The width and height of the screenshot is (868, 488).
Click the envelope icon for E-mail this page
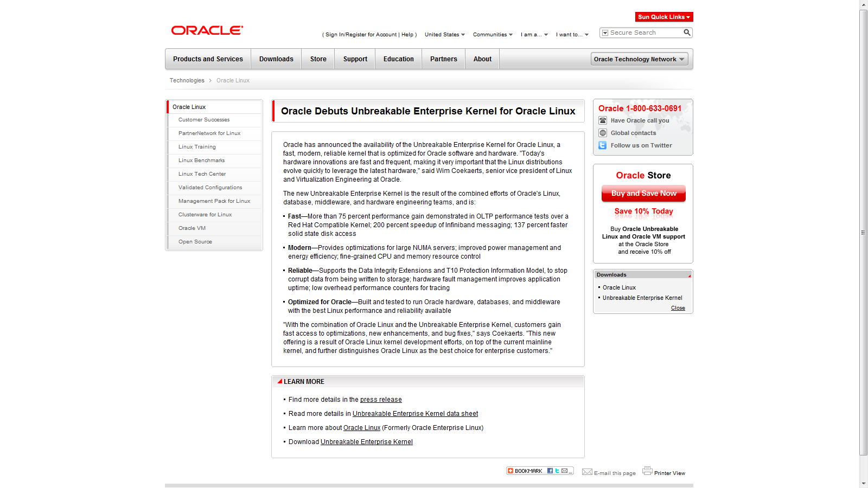coord(587,472)
